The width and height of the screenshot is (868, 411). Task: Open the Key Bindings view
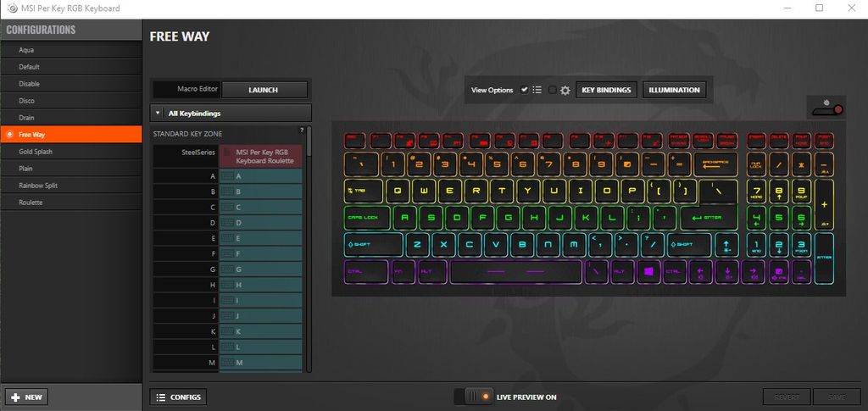tap(606, 90)
